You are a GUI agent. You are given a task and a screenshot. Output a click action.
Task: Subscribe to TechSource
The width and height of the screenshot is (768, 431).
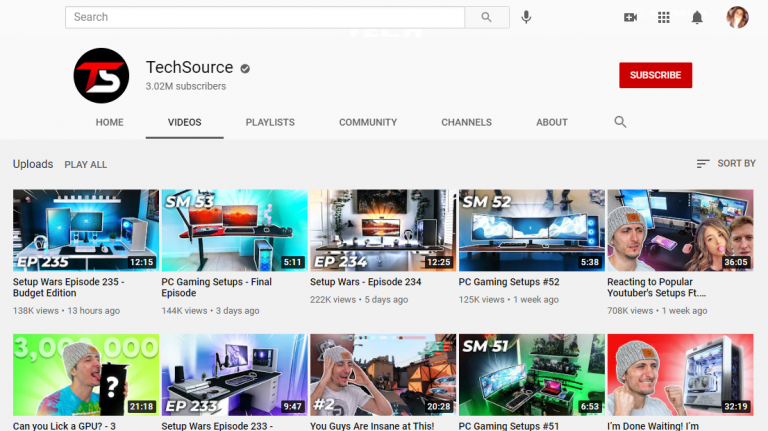655,75
